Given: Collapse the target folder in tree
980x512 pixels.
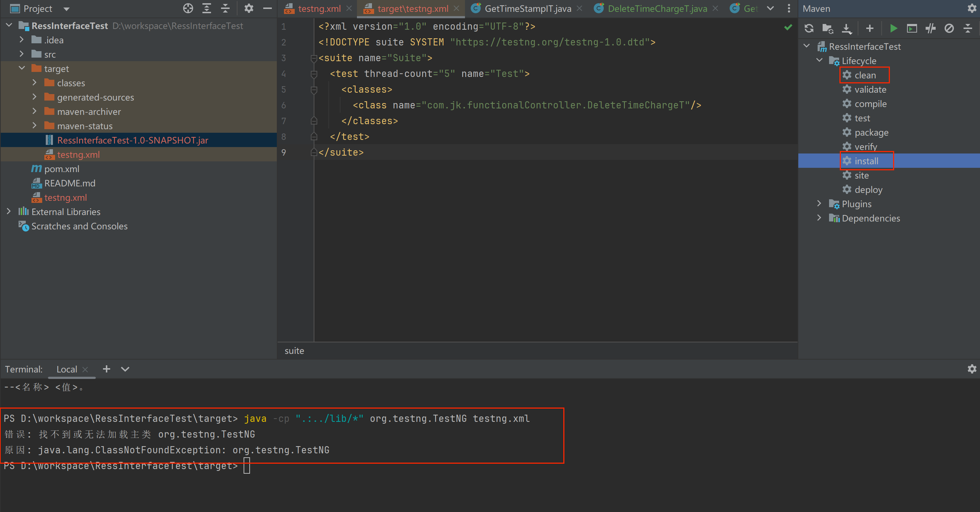Looking at the screenshot, I should [x=22, y=69].
